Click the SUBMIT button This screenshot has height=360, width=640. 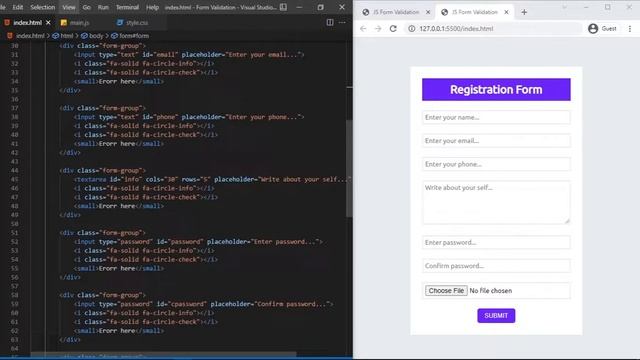coord(496,316)
